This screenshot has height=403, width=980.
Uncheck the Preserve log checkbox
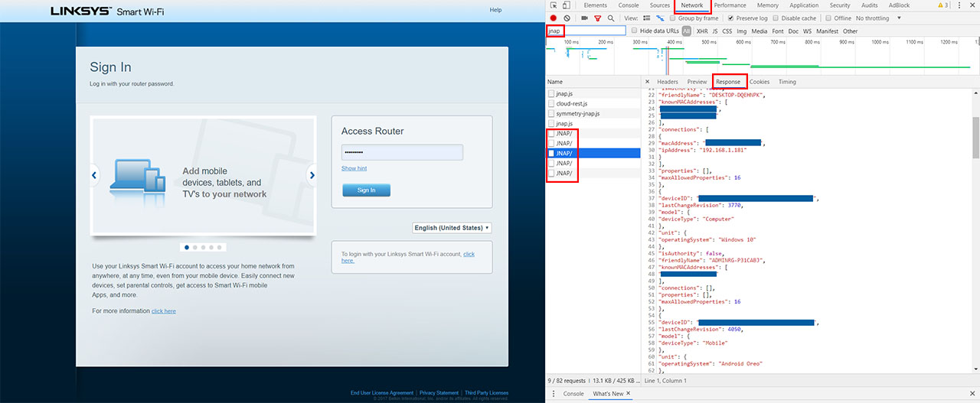tap(731, 18)
